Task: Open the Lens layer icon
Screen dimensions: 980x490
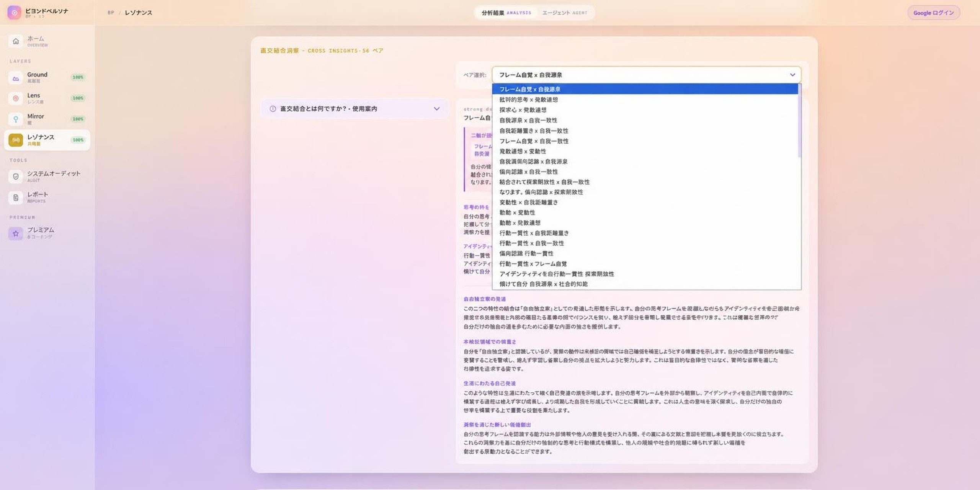Action: click(16, 98)
